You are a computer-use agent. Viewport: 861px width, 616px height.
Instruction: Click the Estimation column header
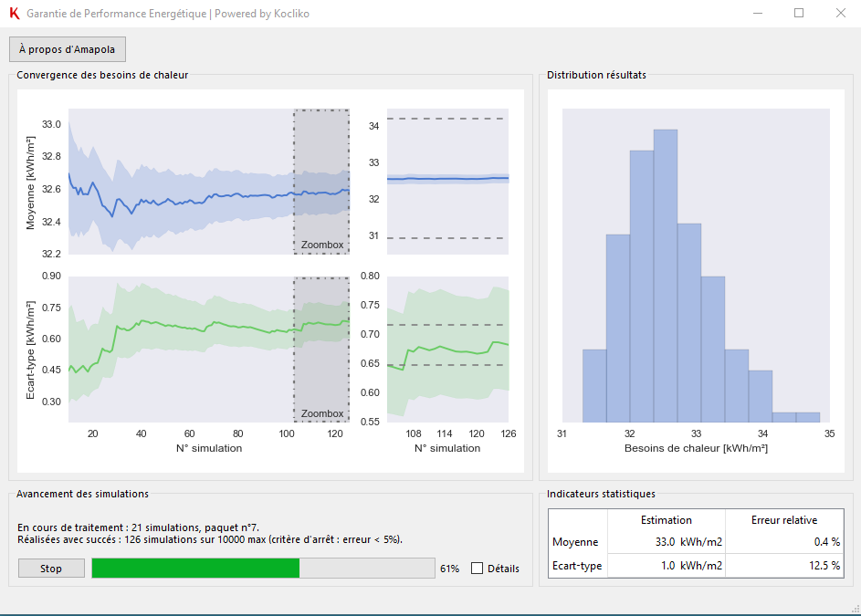667,520
